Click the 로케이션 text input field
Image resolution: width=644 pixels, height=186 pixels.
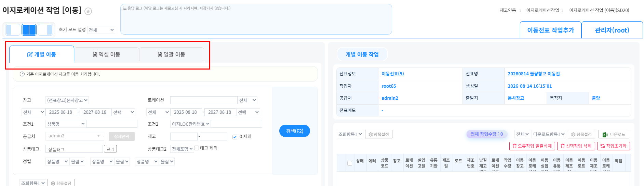click(x=204, y=100)
